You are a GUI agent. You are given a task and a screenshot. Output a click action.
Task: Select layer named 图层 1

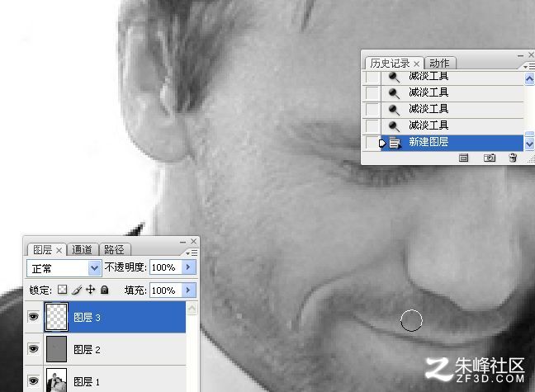[87, 381]
